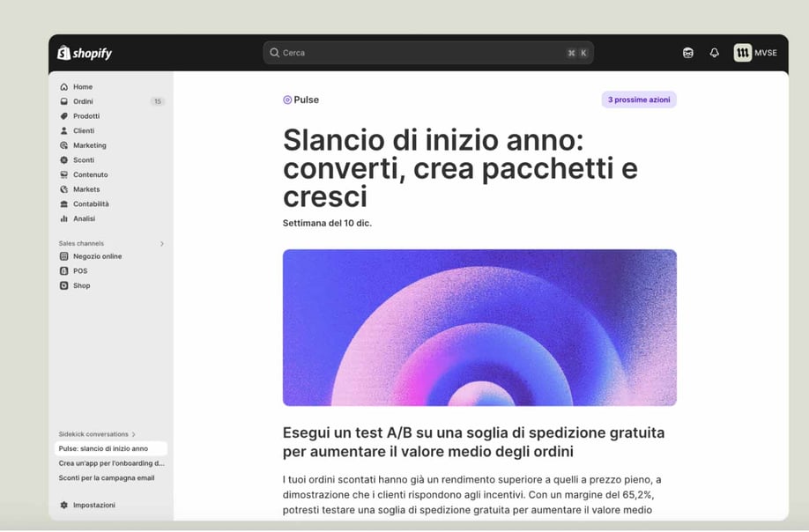Click the Marketing target icon
Image resolution: width=809 pixels, height=532 pixels.
[x=64, y=145]
